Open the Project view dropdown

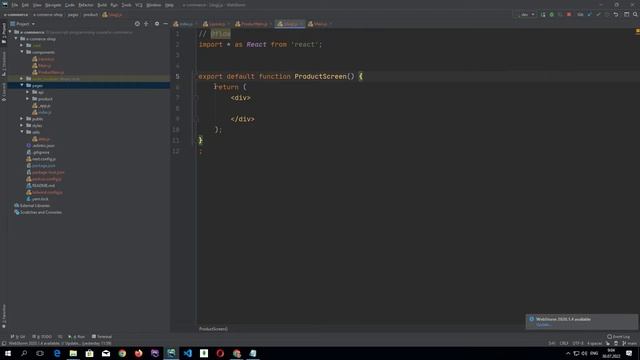[23, 24]
